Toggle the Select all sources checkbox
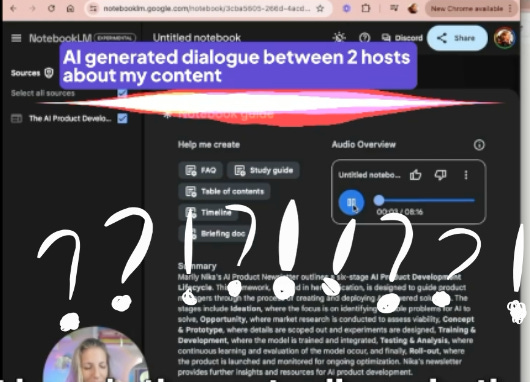This screenshot has height=382, width=530. click(122, 93)
